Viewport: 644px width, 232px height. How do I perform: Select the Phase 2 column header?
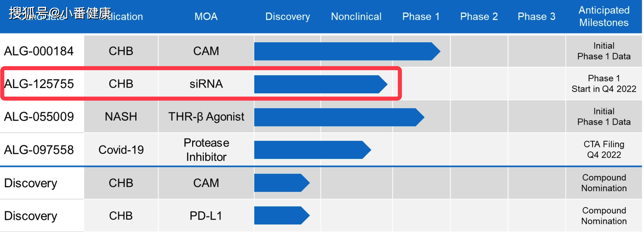pyautogui.click(x=479, y=16)
